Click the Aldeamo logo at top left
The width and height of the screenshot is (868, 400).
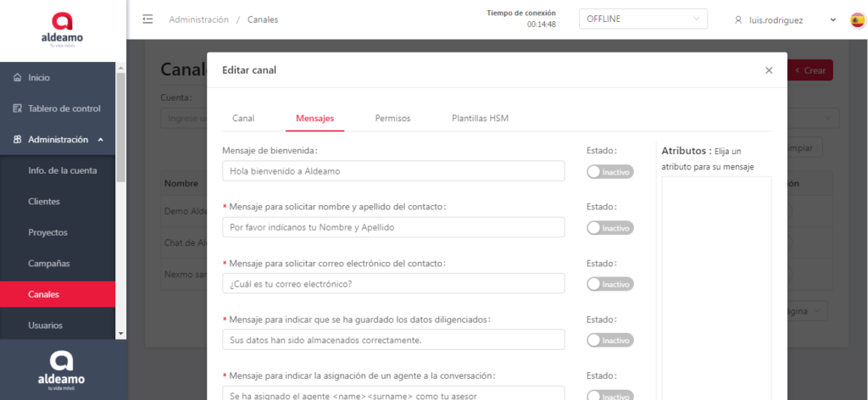click(62, 30)
